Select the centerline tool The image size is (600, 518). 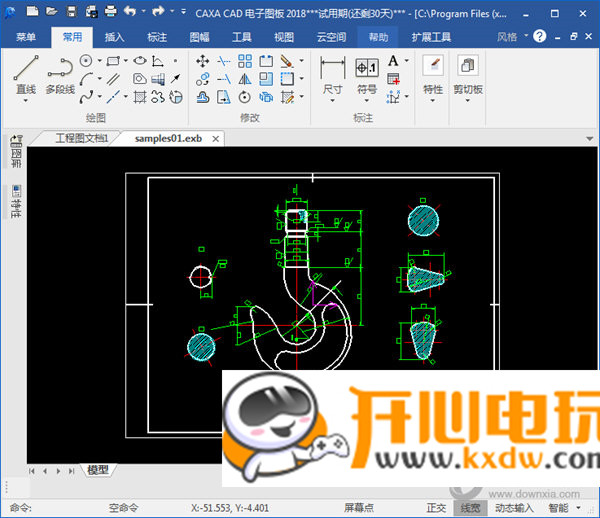pyautogui.click(x=113, y=97)
